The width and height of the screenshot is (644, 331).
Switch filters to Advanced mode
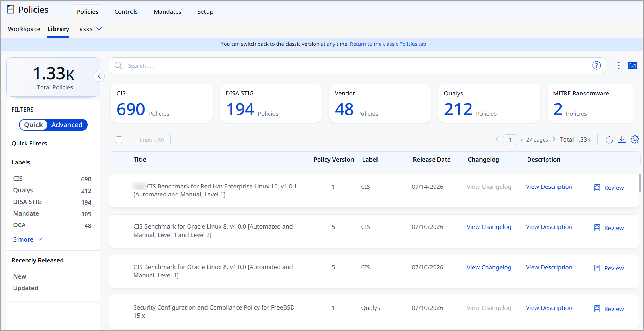(67, 125)
